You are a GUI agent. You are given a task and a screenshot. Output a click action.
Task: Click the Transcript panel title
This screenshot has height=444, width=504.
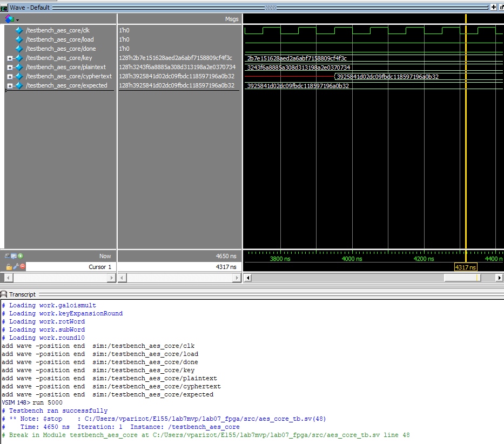(22, 294)
